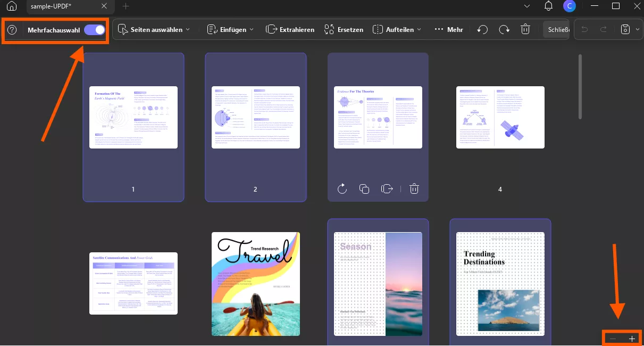Rotate pages counterclockwise from the toolbar

tap(482, 30)
